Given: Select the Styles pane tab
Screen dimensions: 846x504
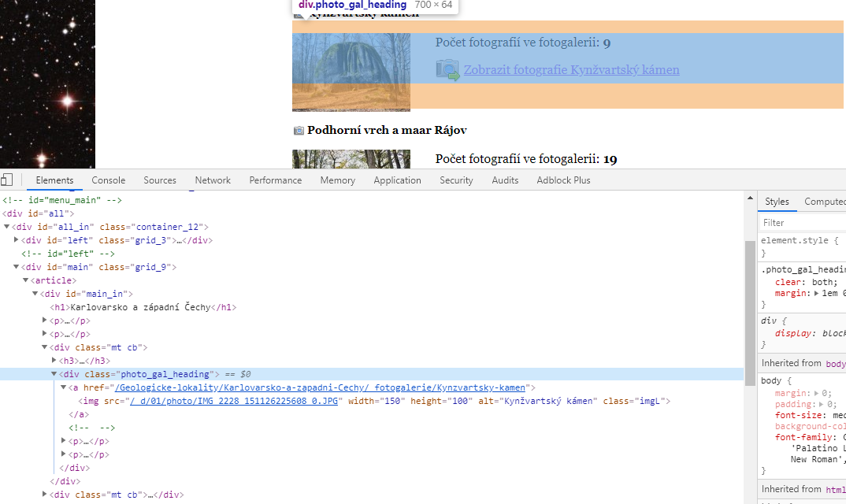Looking at the screenshot, I should (x=777, y=202).
